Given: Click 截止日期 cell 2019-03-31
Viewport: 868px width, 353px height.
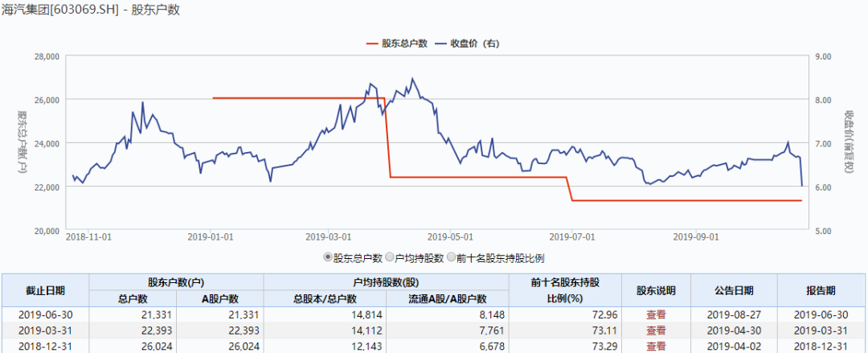Looking at the screenshot, I should (x=45, y=330).
